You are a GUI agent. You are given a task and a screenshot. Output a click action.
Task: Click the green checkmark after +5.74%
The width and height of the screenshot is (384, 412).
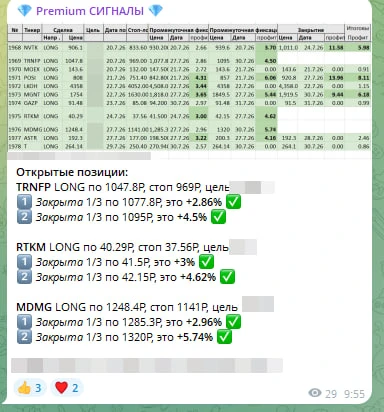pos(224,337)
